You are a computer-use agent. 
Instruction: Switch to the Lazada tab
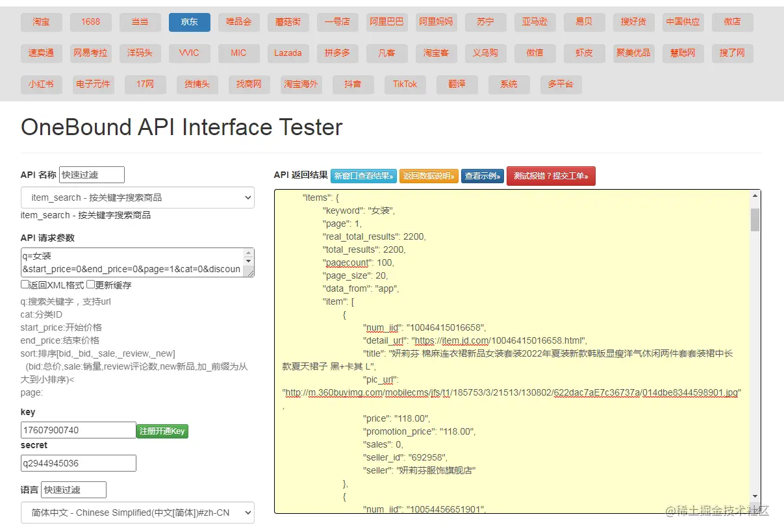coord(288,53)
